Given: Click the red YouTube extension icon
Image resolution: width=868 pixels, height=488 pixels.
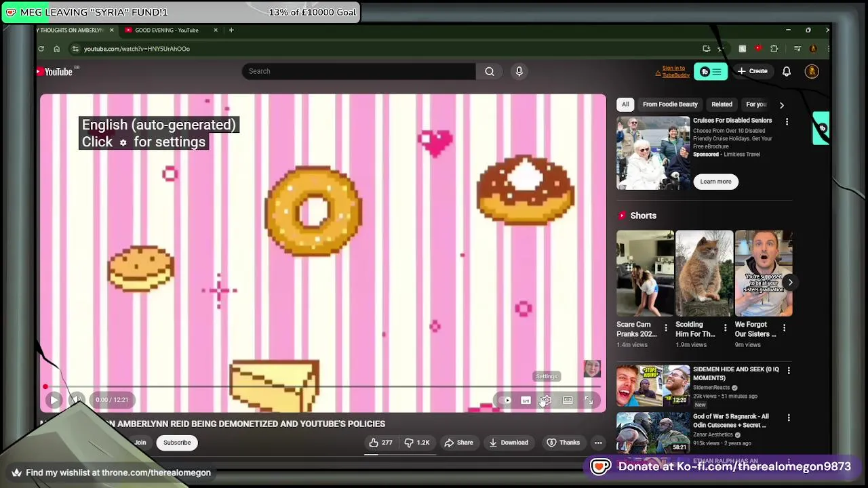Looking at the screenshot, I should [758, 49].
